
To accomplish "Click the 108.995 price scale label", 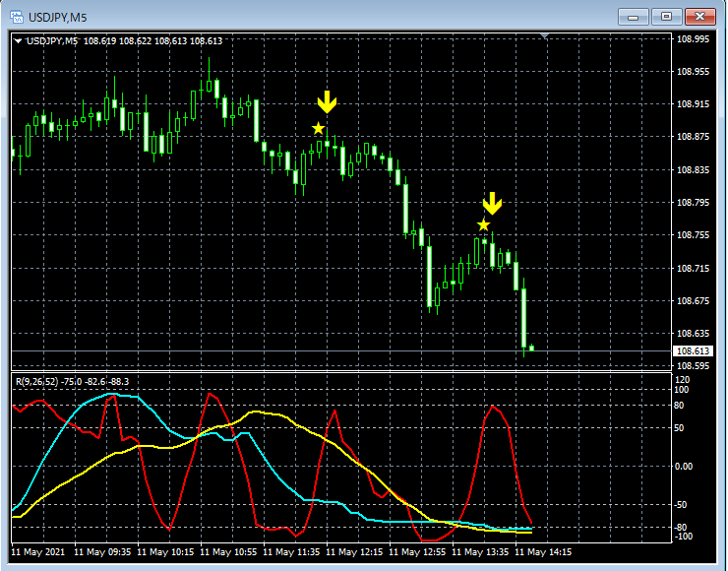I will (693, 39).
